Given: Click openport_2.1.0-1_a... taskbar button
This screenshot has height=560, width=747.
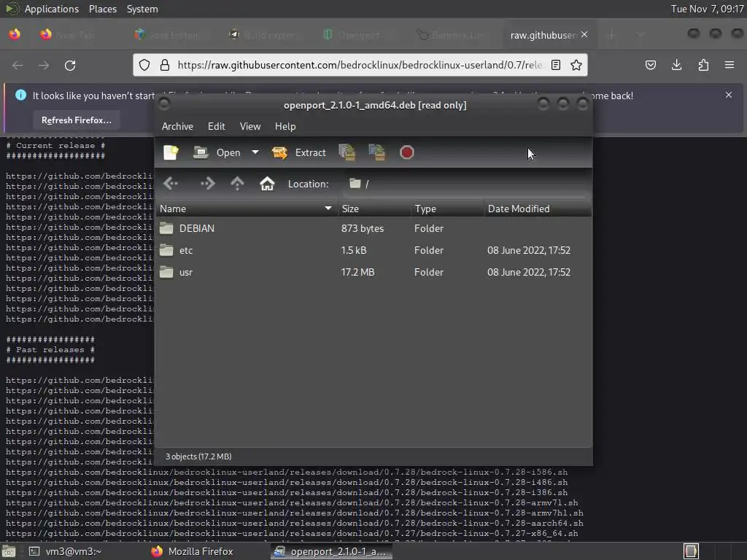Looking at the screenshot, I should (x=331, y=551).
